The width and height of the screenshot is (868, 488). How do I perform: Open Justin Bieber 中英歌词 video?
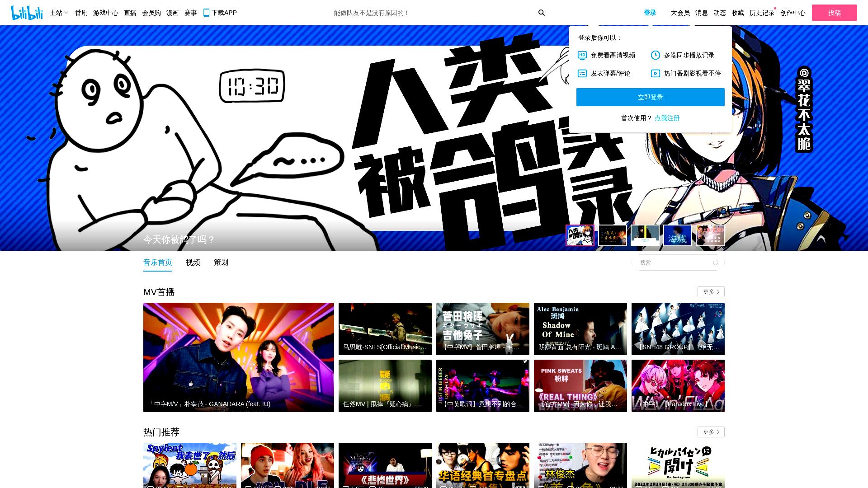[483, 386]
